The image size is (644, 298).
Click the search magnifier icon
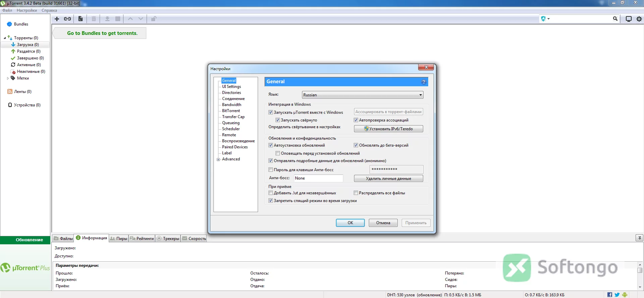tap(615, 19)
